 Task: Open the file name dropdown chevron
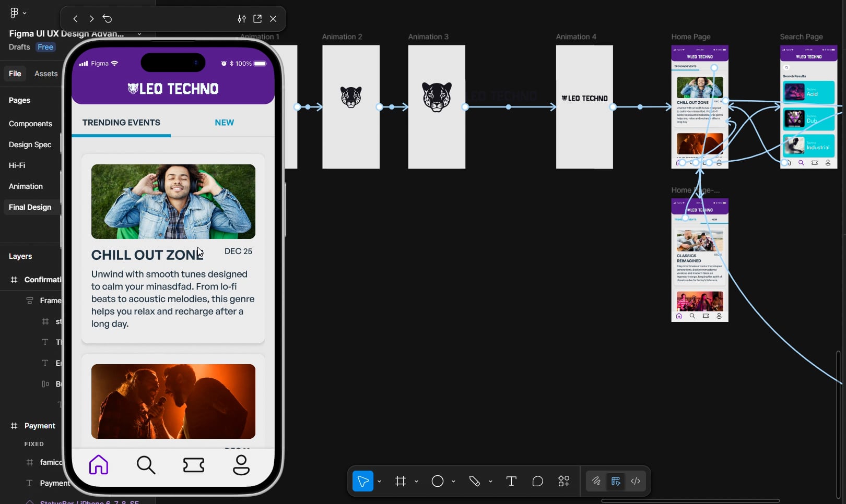click(x=139, y=34)
